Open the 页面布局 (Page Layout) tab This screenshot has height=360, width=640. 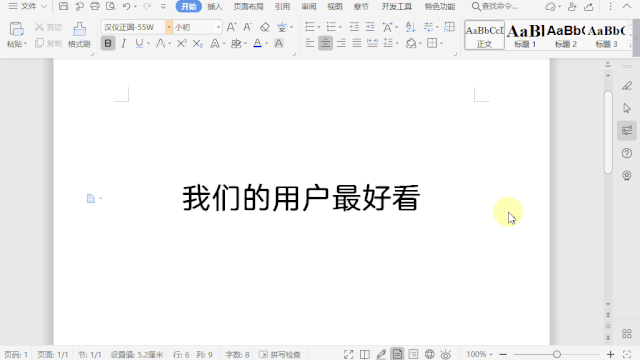tap(248, 7)
